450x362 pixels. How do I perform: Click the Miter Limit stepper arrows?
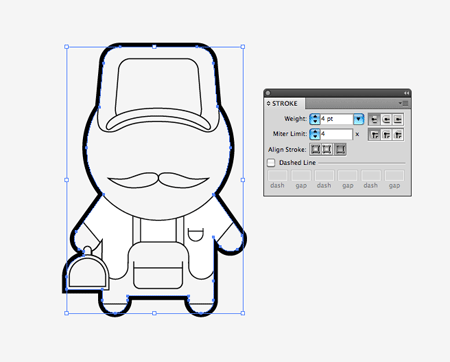(x=314, y=134)
